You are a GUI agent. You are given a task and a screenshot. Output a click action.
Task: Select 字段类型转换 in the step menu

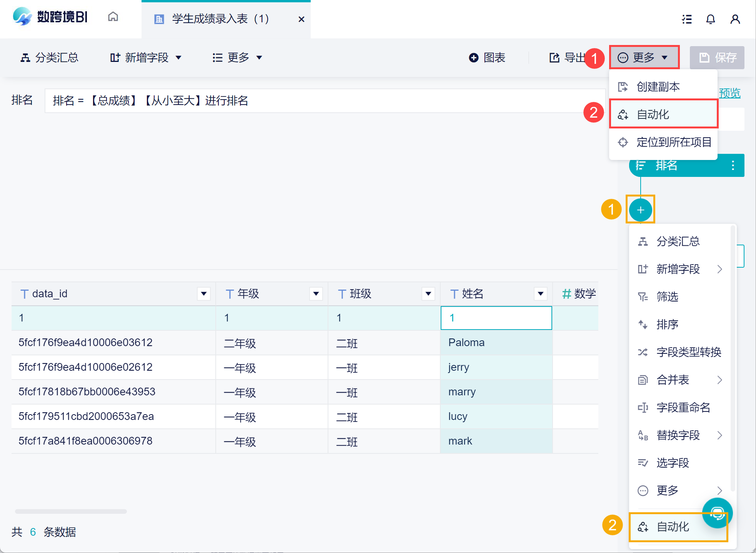(x=680, y=352)
